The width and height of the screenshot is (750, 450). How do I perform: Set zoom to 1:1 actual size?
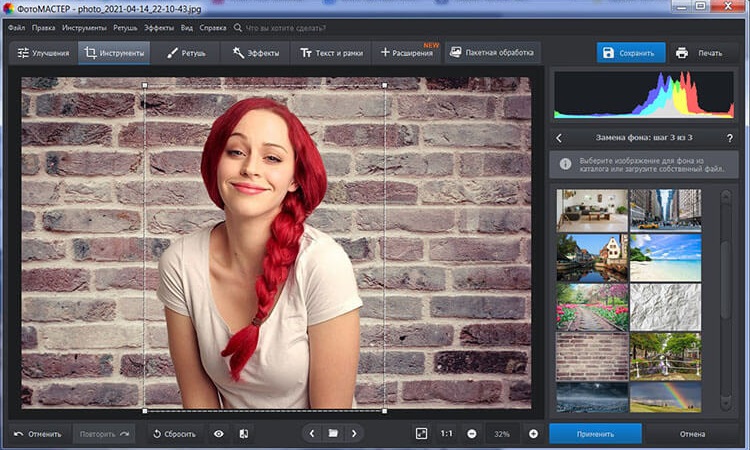[x=446, y=434]
